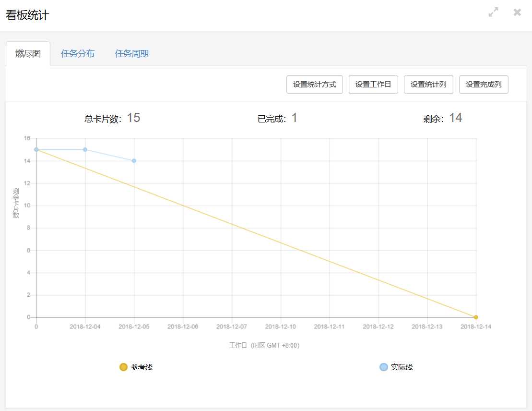
Task: Close the 看板统计 dialog
Action: [517, 12]
